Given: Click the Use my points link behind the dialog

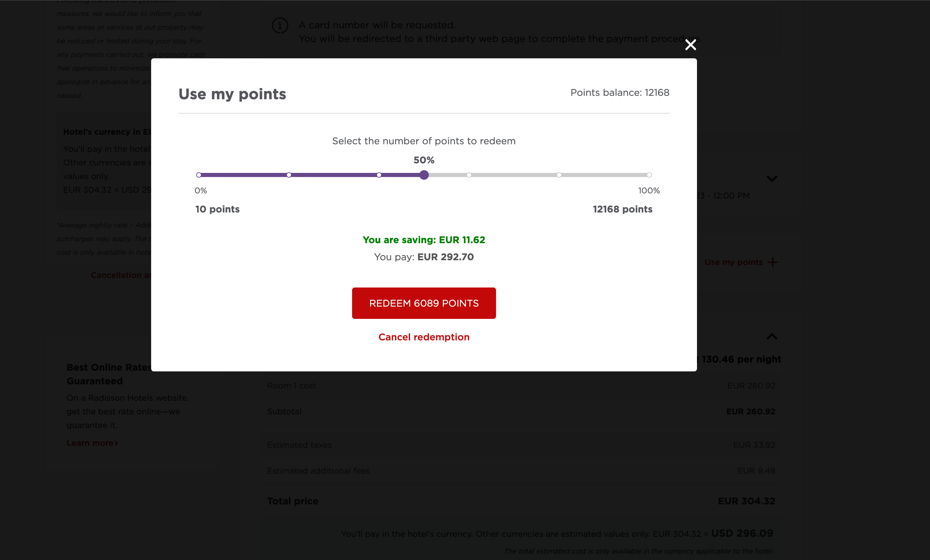Looking at the screenshot, I should click(733, 262).
